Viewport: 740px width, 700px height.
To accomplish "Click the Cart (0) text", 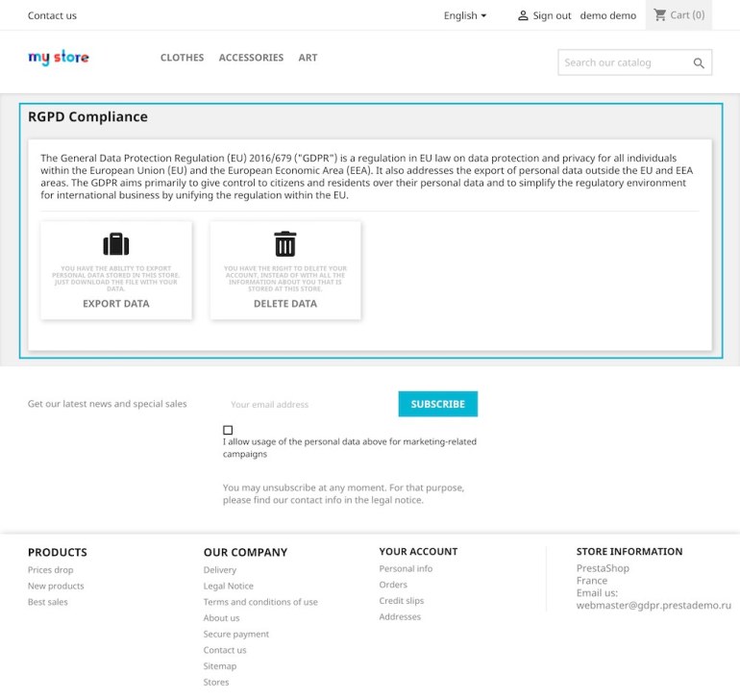I will tap(687, 15).
